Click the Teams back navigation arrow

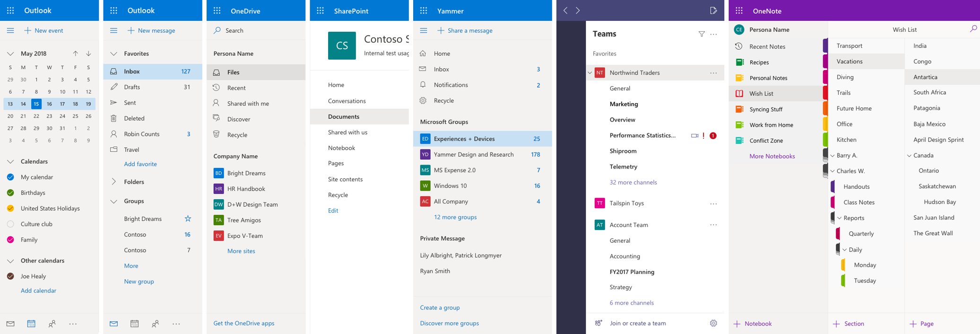[x=565, y=10]
